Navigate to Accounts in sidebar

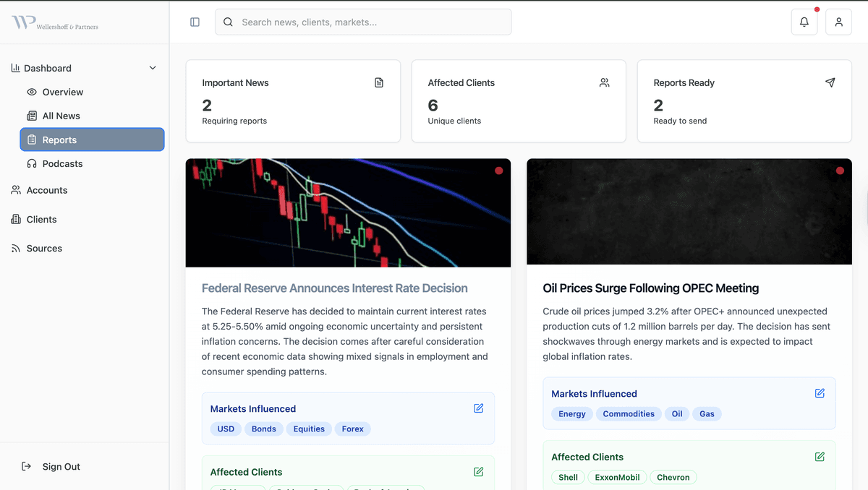(46, 190)
